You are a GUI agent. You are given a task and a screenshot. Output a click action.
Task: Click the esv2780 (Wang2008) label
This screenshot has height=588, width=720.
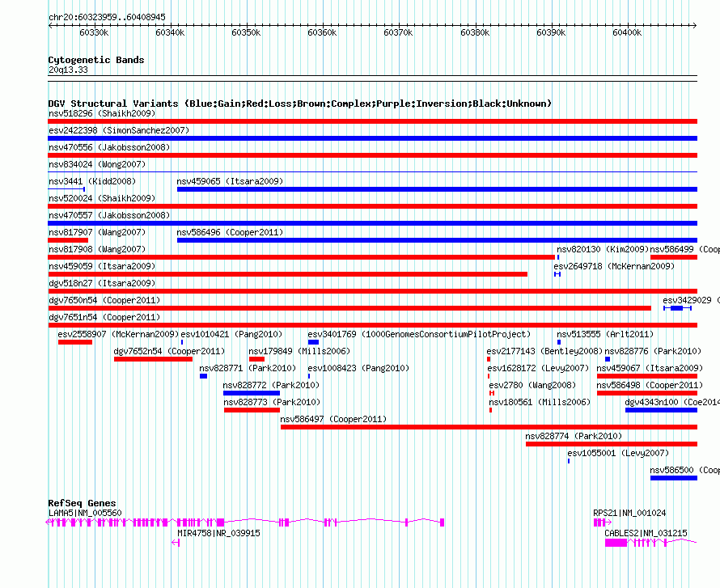532,385
